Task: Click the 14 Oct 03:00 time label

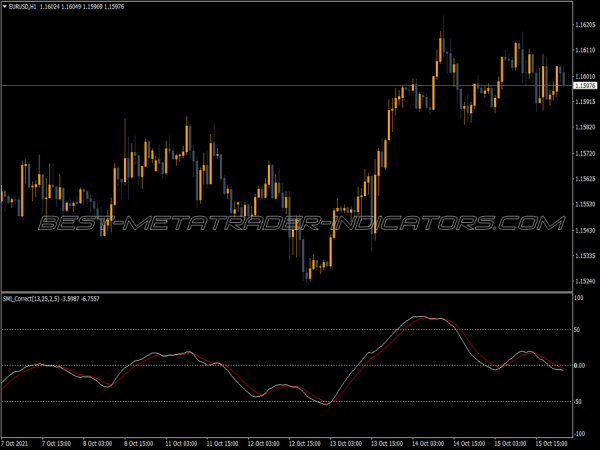Action: (428, 444)
